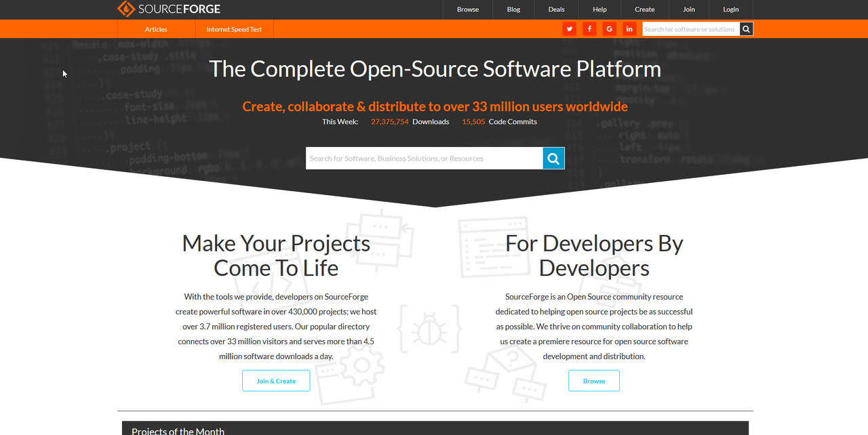Focus the main software search field
The height and width of the screenshot is (435, 868).
coord(424,159)
